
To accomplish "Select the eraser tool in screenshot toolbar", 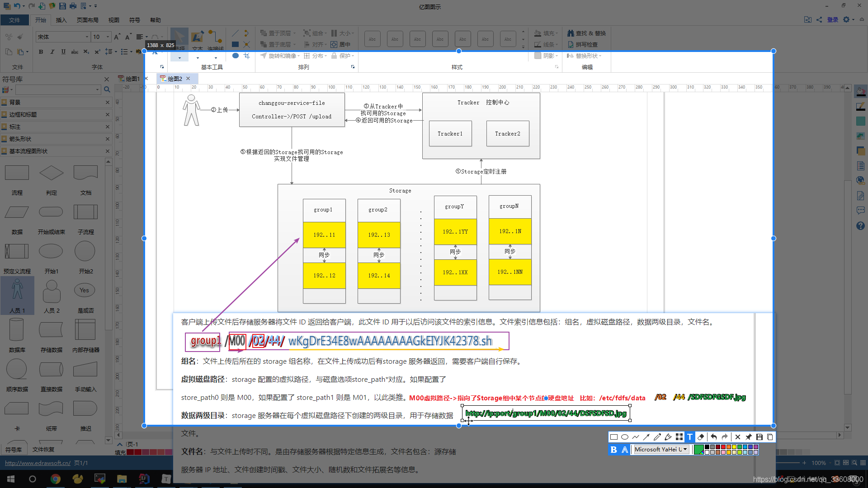I will click(x=701, y=437).
